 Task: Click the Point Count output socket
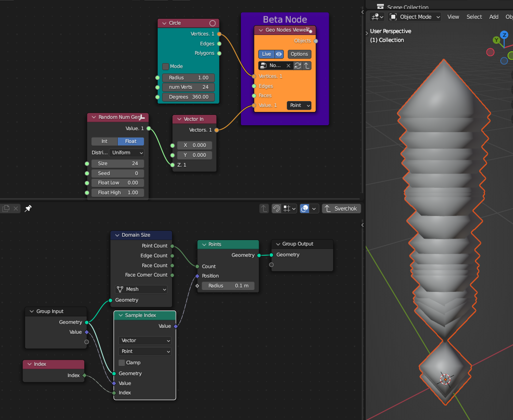[172, 246]
